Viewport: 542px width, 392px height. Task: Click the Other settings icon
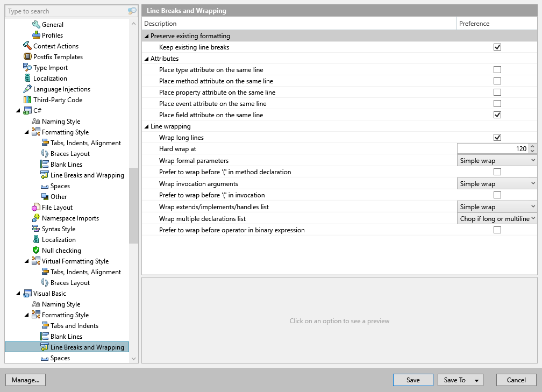point(45,197)
